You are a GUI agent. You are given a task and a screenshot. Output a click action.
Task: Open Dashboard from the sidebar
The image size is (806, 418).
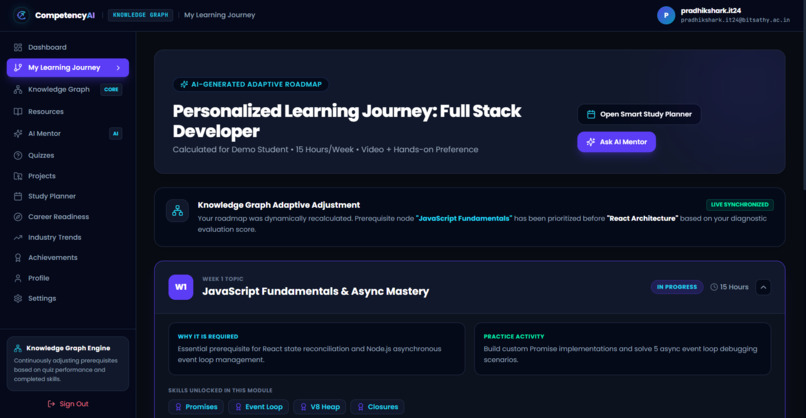68,47
